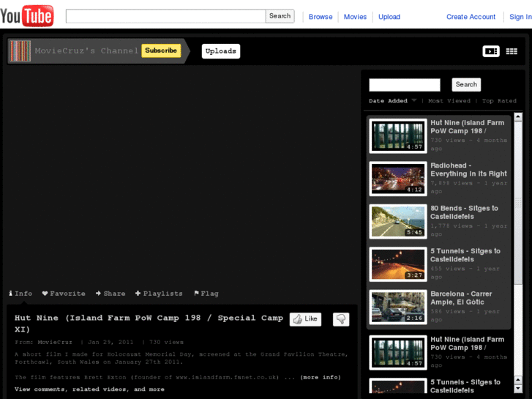Viewport: 532px width, 399px height.
Task: Open the Browse link
Action: coord(321,17)
